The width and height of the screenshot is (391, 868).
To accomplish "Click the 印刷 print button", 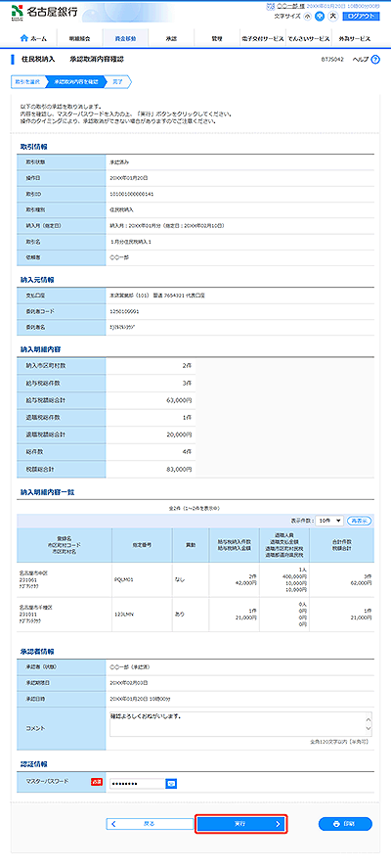I will coord(345,824).
